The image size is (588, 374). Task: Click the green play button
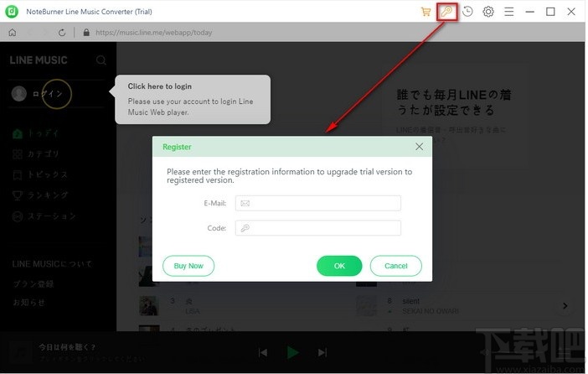click(x=292, y=352)
